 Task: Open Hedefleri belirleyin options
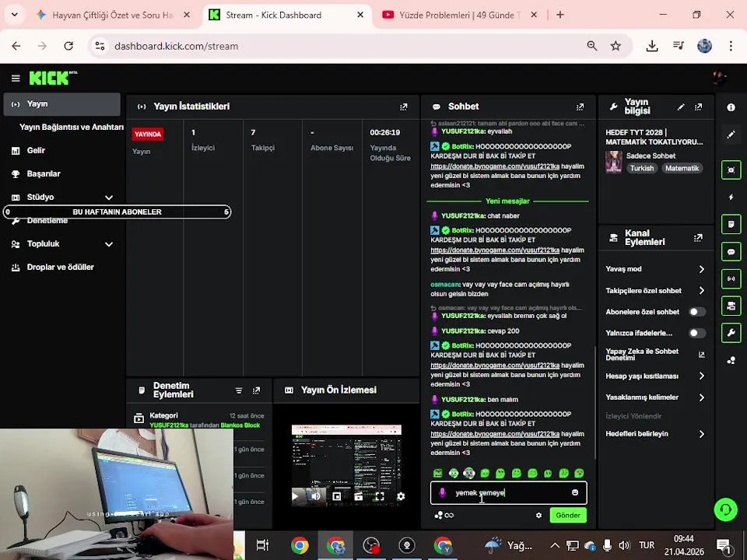[655, 434]
